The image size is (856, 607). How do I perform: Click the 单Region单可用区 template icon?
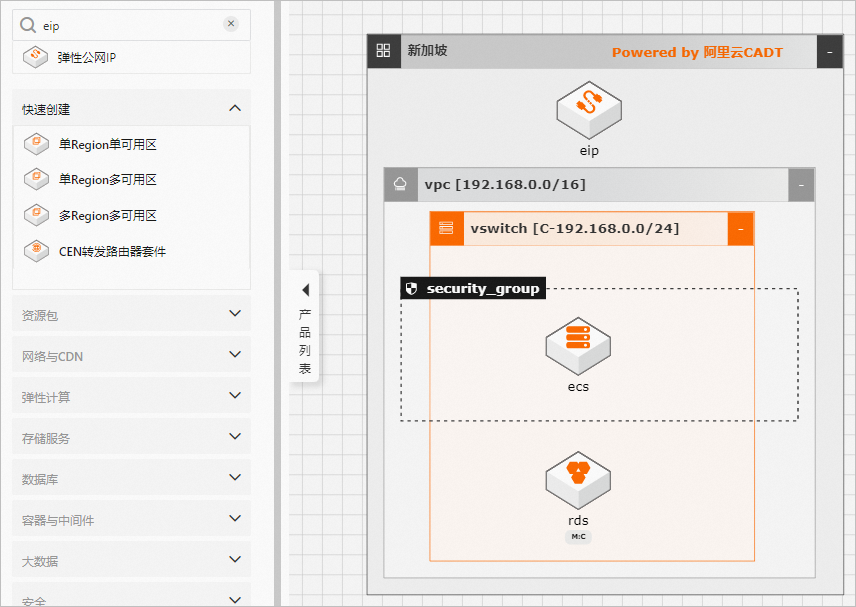point(37,144)
